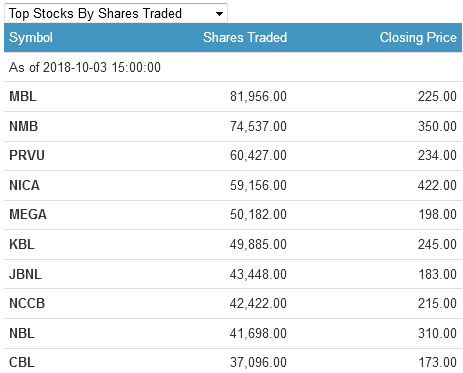This screenshot has height=373, width=463.
Task: Click the Closing Price column header
Action: (x=418, y=38)
